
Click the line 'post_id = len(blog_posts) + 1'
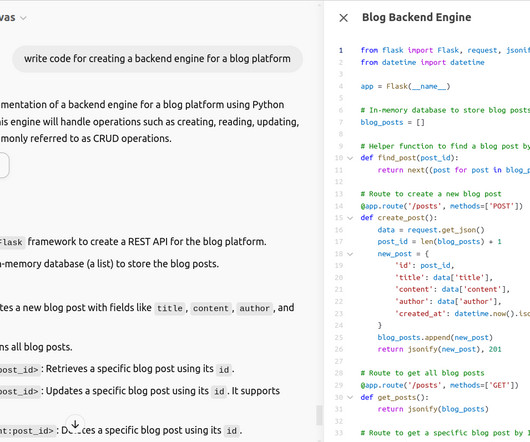click(439, 242)
